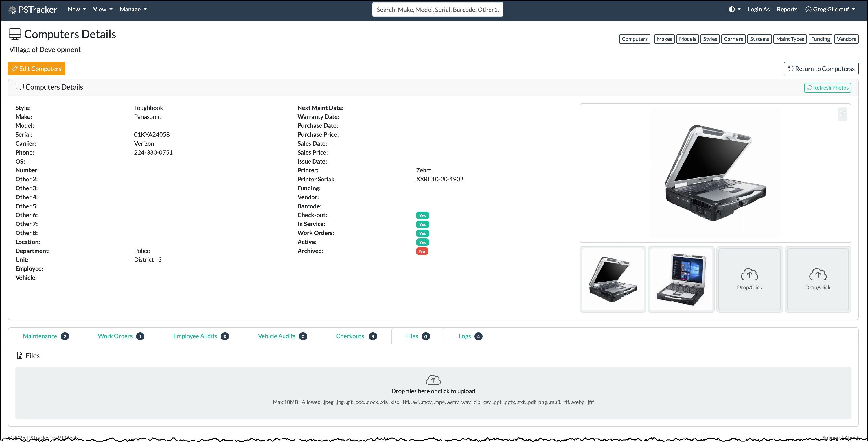This screenshot has height=442, width=868.
Task: Click the PSTracker gear logo icon
Action: point(12,10)
